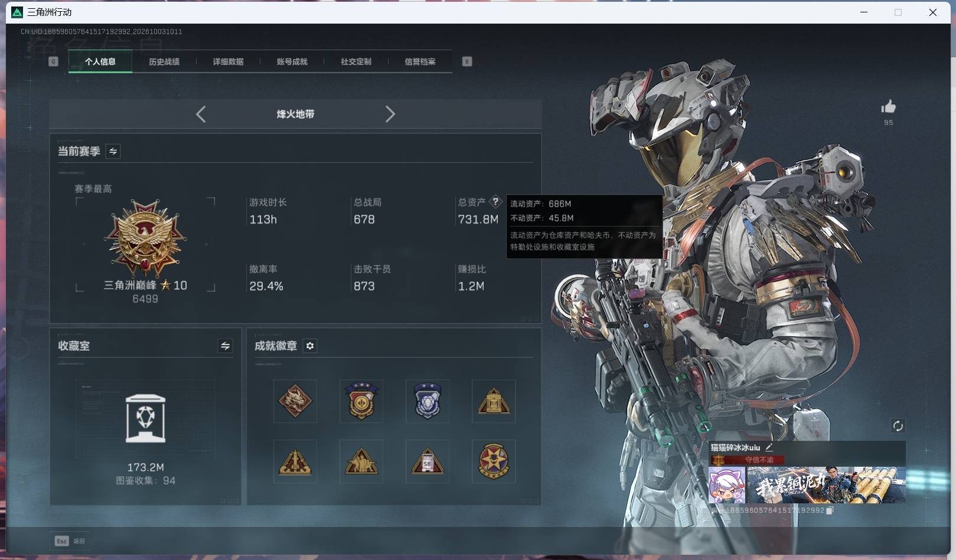
Task: Click the Esc 返回 back button
Action: (70, 541)
